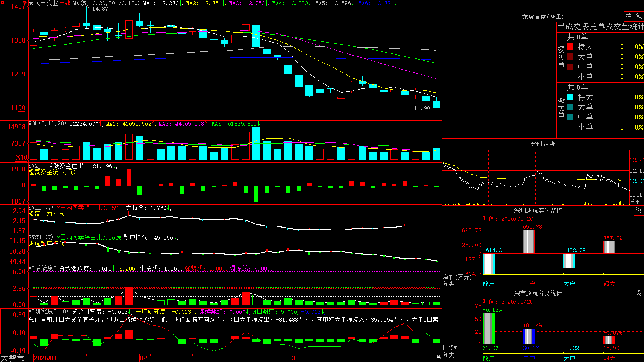Switch 龙虎看盘 to 笔 view
Screen dimensions: 644x362
click(639, 16)
